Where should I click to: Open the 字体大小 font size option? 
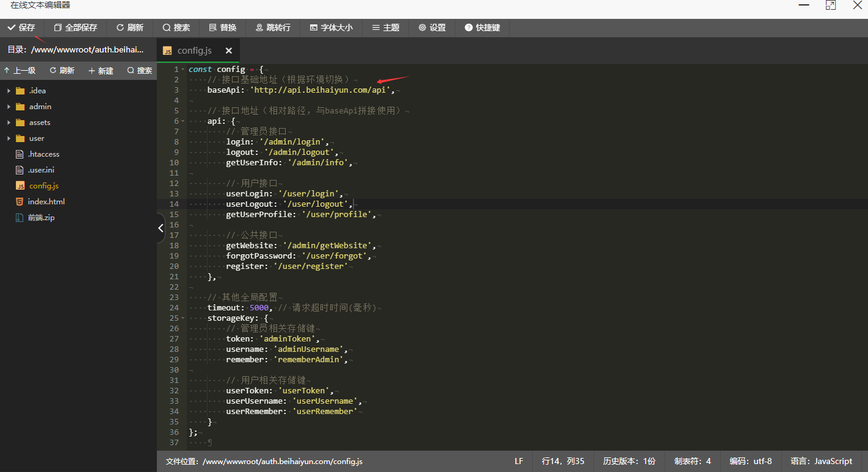(x=331, y=28)
